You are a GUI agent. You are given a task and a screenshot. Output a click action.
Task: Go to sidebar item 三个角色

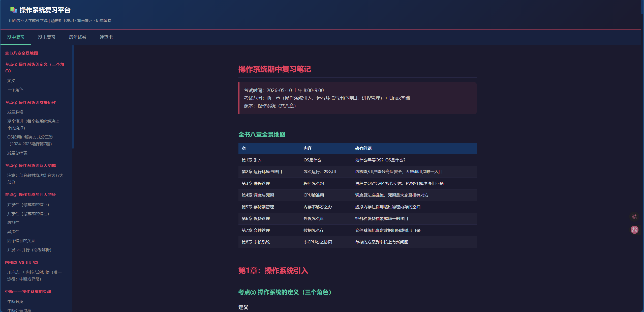tap(15, 90)
